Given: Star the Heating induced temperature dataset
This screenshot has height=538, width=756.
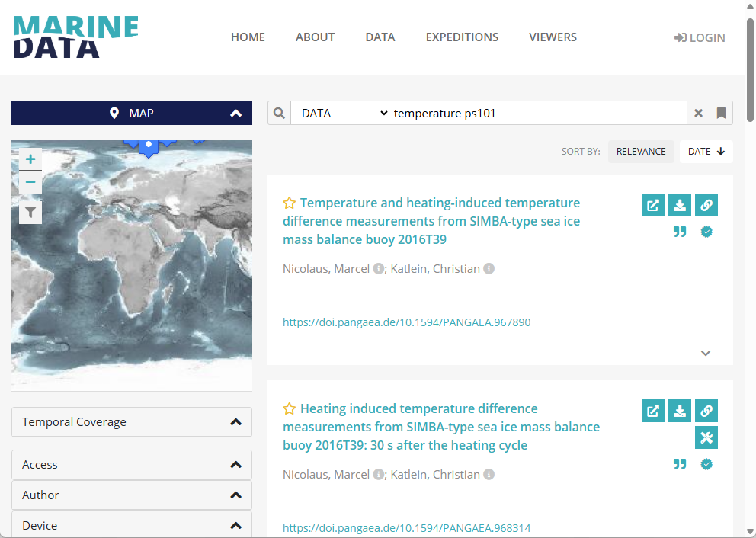Looking at the screenshot, I should click(x=290, y=409).
